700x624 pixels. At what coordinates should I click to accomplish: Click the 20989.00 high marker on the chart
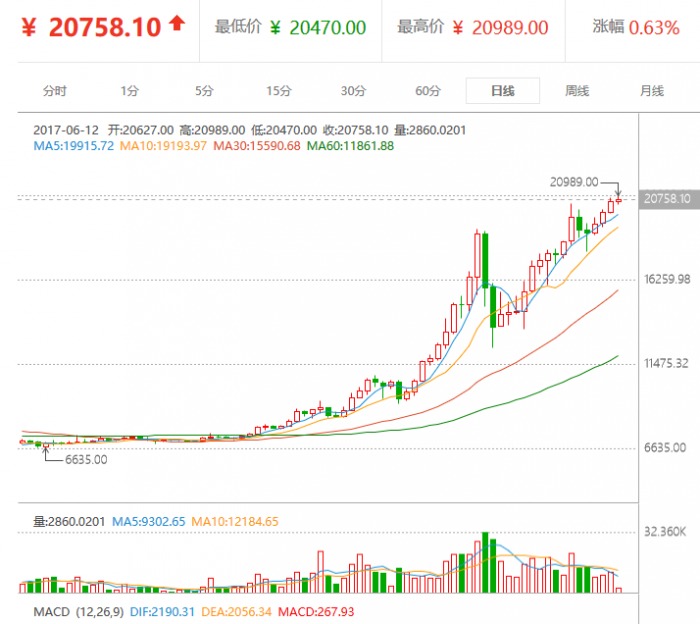[573, 182]
